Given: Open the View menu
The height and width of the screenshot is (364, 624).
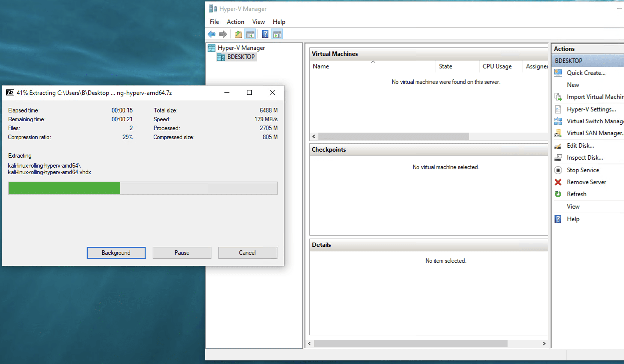Looking at the screenshot, I should [x=258, y=22].
